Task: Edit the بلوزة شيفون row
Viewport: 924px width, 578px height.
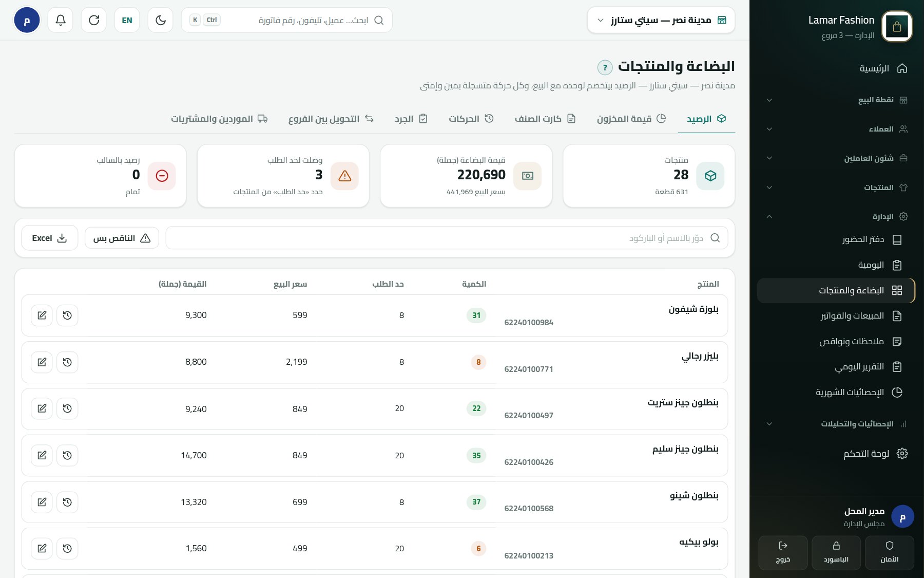Action: click(42, 315)
